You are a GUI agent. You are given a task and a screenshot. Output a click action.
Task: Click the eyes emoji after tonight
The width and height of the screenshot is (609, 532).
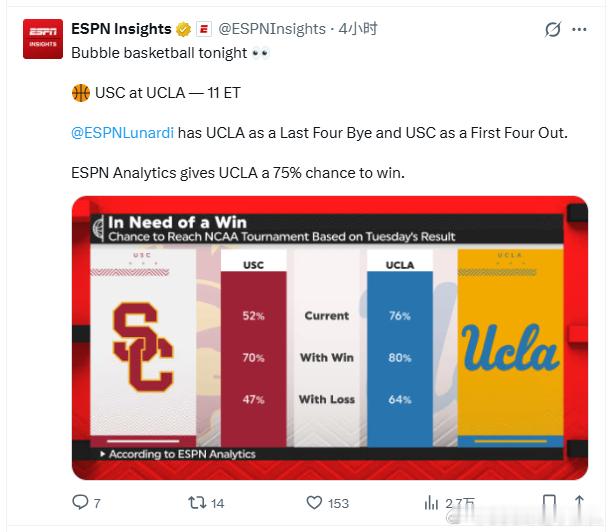click(x=261, y=53)
